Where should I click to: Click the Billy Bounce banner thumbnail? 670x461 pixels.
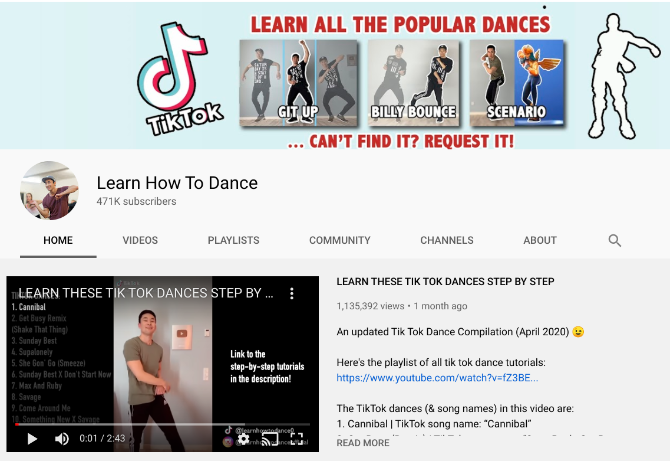coord(413,83)
